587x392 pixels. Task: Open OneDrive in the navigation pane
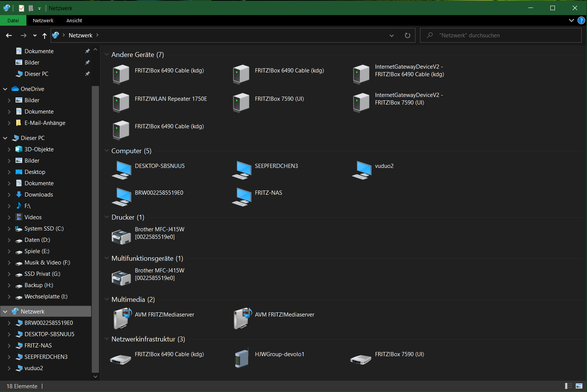[32, 89]
